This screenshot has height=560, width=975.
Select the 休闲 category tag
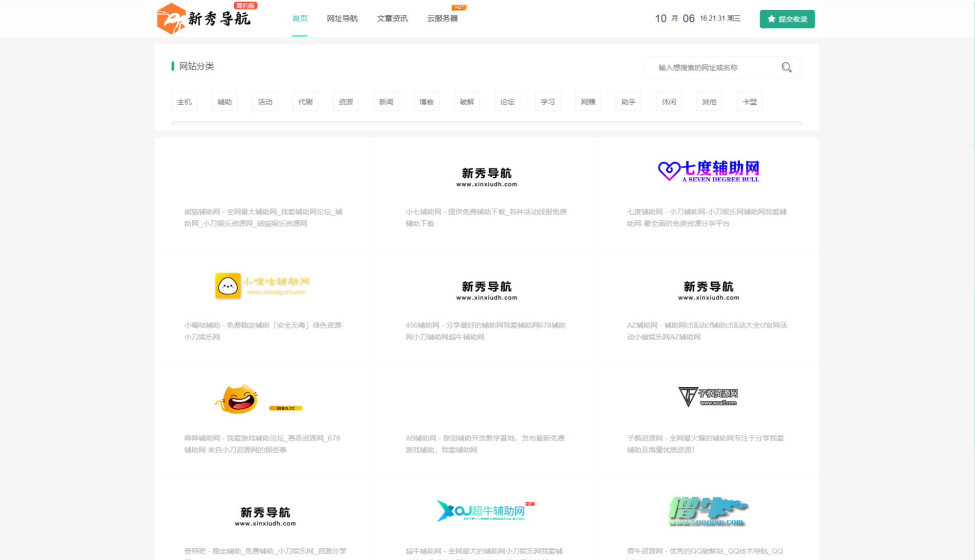pos(669,102)
